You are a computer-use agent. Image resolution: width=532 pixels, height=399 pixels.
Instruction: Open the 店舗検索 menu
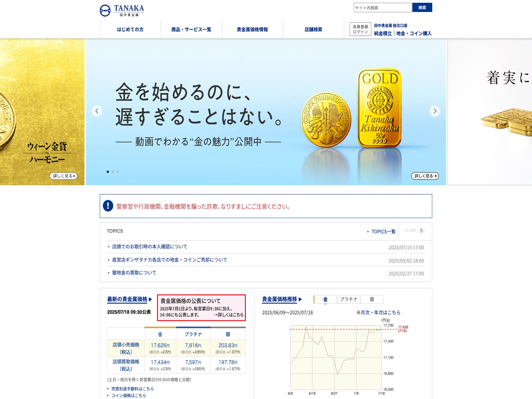coord(313,29)
